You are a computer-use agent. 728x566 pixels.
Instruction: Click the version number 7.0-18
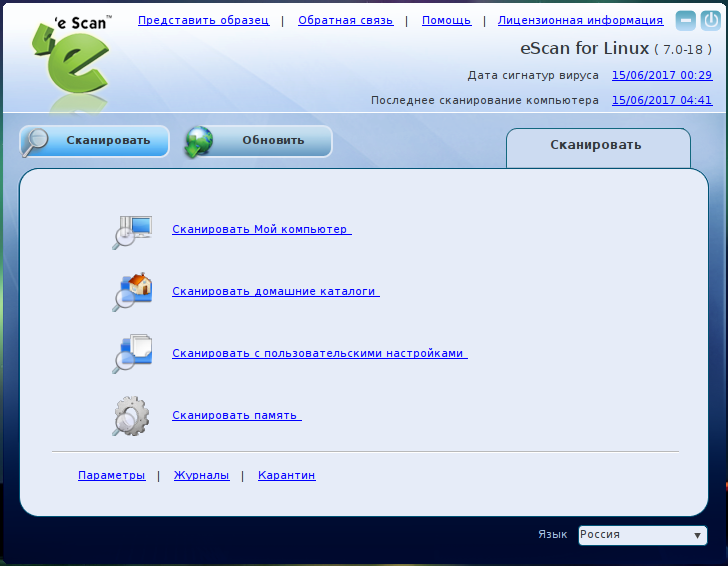point(682,50)
